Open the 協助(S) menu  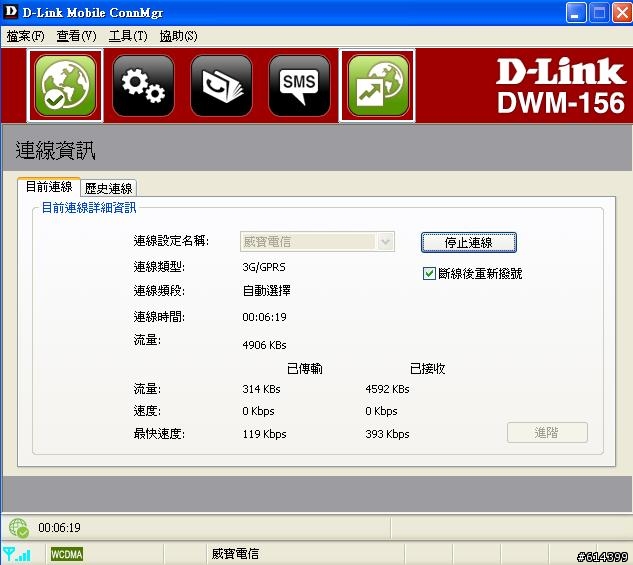pos(178,36)
